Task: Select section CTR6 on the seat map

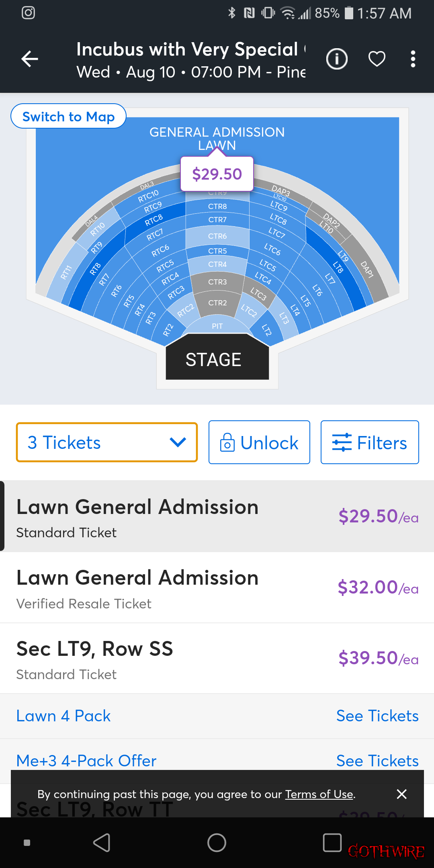Action: [217, 236]
